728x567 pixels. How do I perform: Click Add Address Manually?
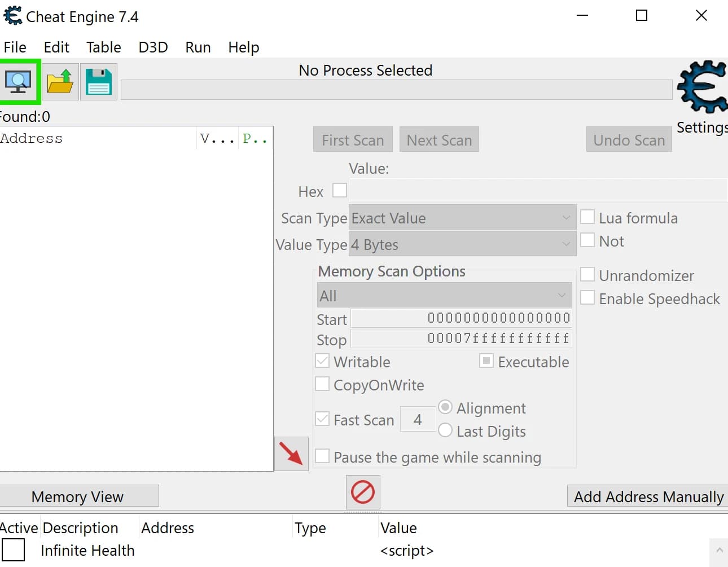pos(648,496)
